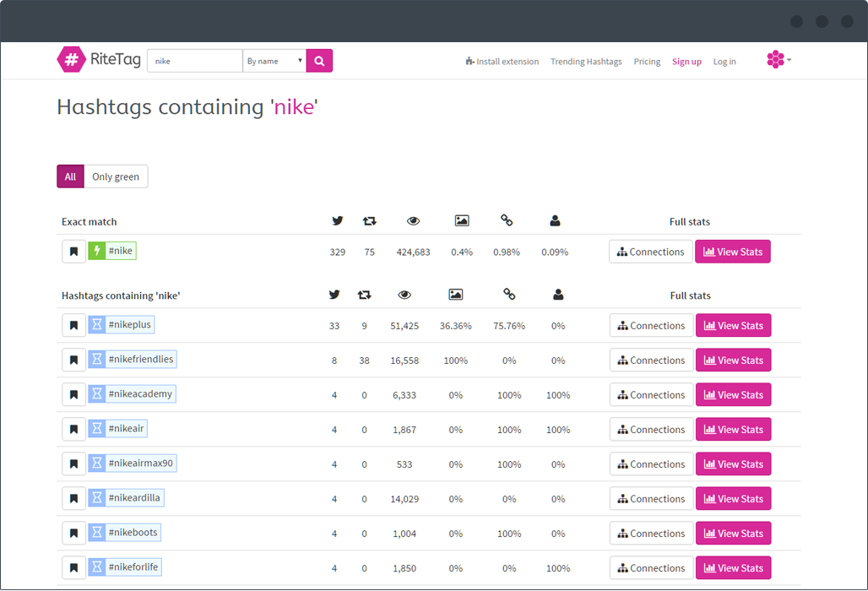
Task: Click hourglass icon next to #nikeair
Action: tap(97, 429)
